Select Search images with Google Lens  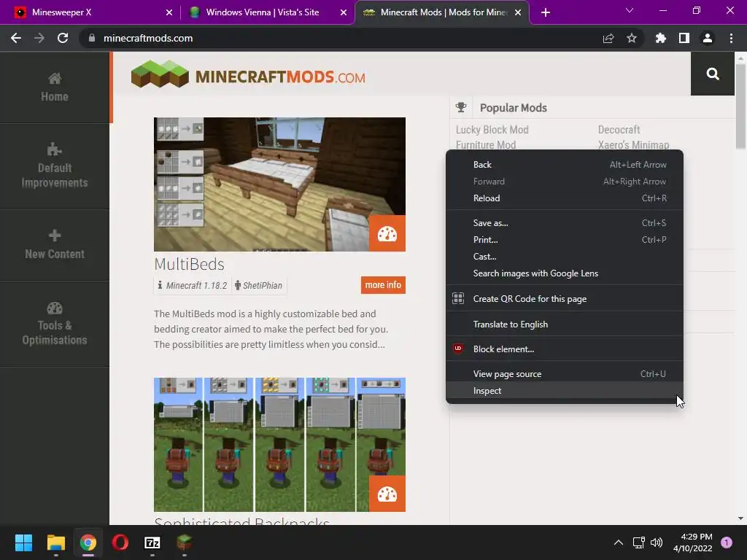point(565,273)
